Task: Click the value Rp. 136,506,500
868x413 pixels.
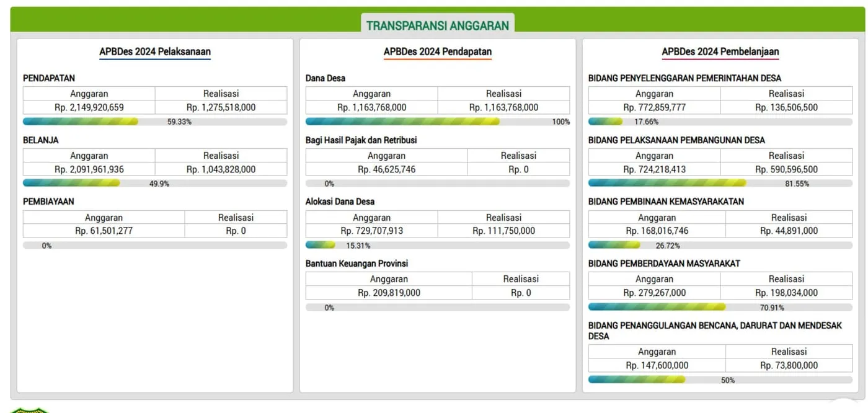Action: pos(786,107)
